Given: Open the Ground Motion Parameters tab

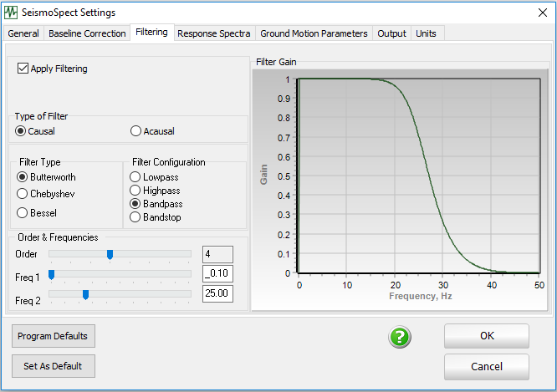Looking at the screenshot, I should [314, 33].
